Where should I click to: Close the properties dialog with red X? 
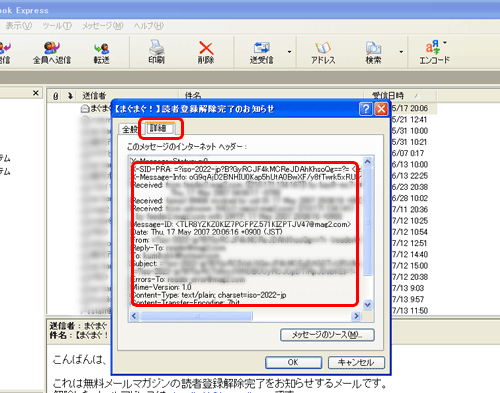[381, 109]
